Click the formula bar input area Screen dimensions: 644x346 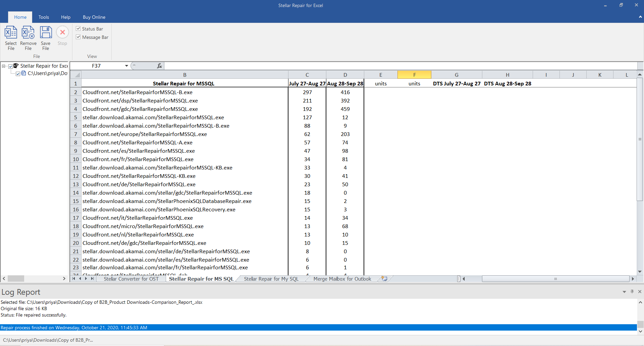(400, 66)
